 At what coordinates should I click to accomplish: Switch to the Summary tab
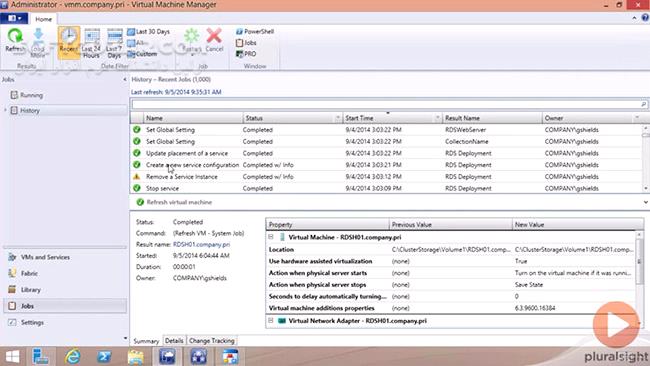(146, 341)
